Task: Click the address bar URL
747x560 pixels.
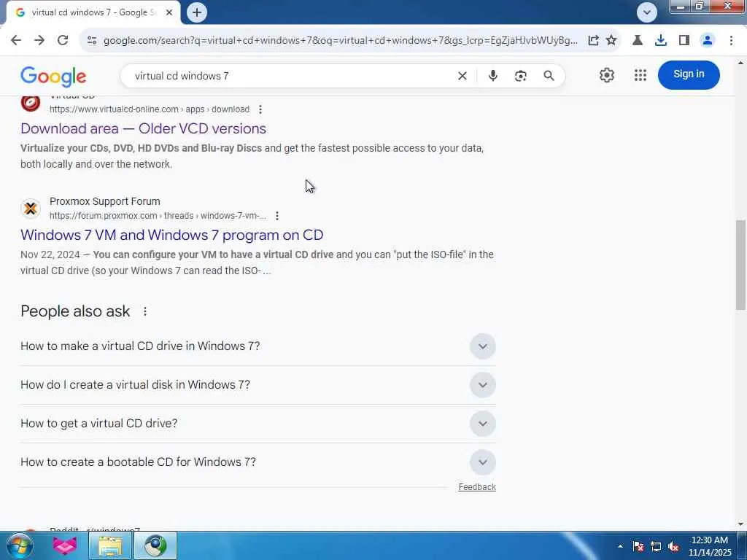Action: (340, 41)
